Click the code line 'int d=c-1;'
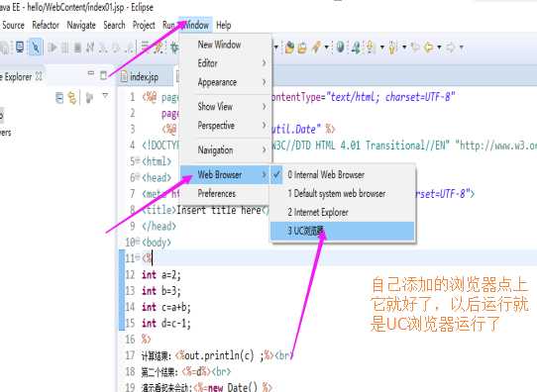The image size is (537, 392). click(x=166, y=324)
